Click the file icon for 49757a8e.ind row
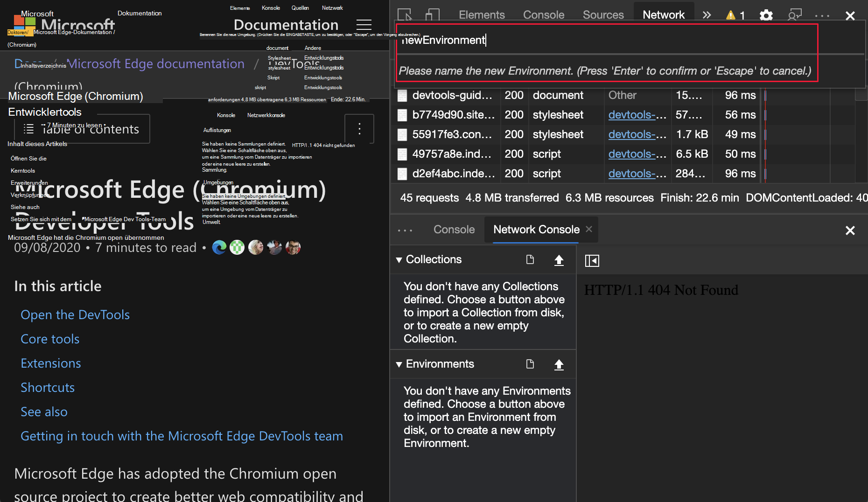Image resolution: width=868 pixels, height=502 pixels. tap(402, 154)
